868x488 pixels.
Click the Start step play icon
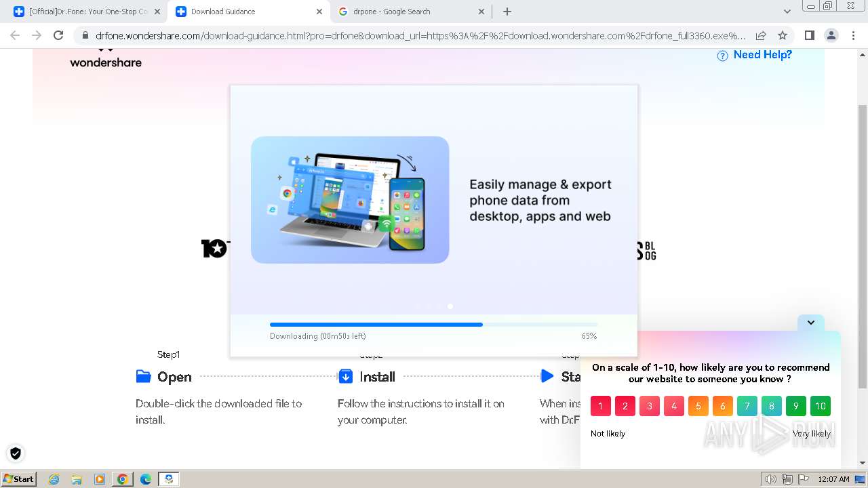point(547,376)
